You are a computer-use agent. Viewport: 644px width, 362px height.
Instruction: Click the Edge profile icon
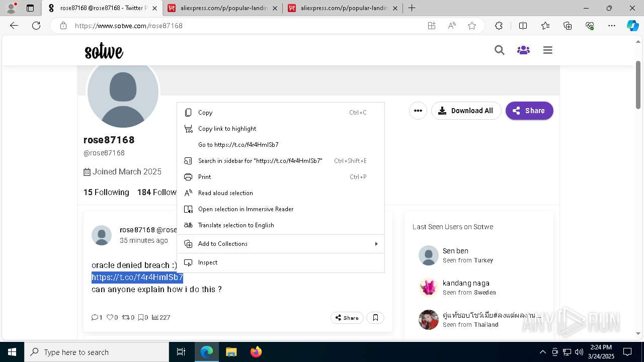coord(11,8)
